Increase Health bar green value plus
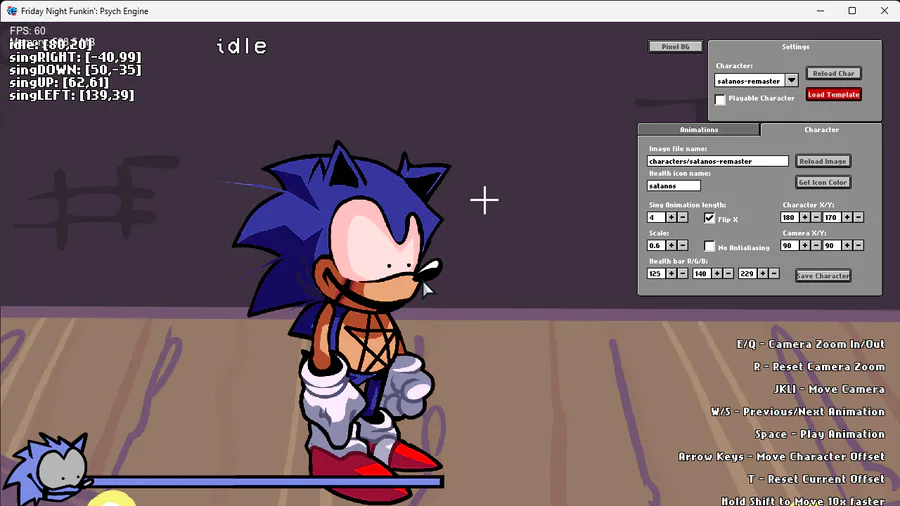Viewport: 900px width, 506px height. coord(717,274)
